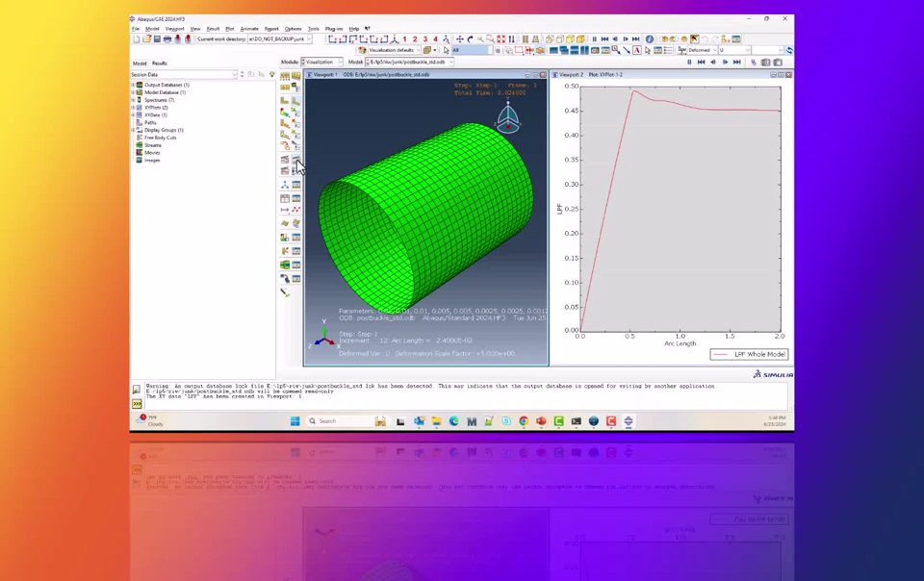Apply custom view number 3

(424, 38)
